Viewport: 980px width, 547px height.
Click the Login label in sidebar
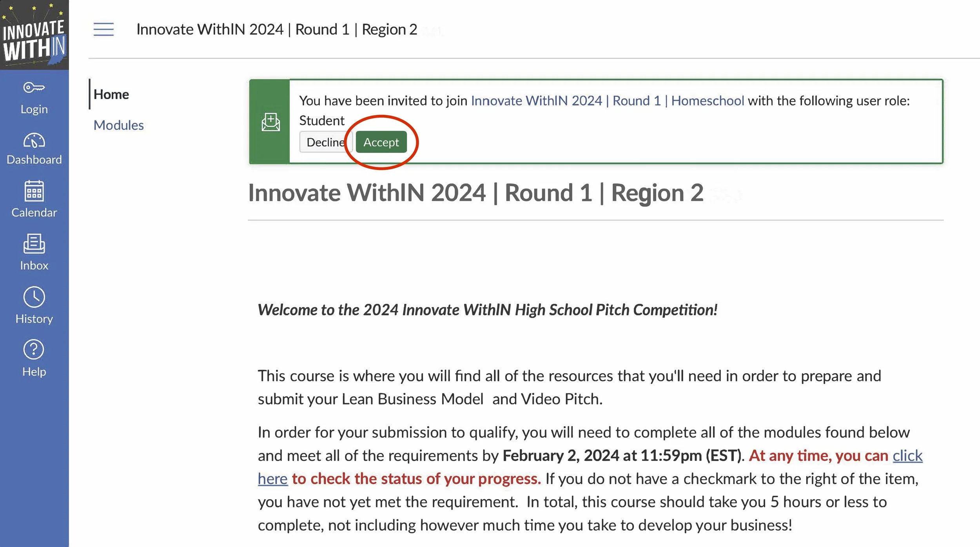tap(34, 109)
